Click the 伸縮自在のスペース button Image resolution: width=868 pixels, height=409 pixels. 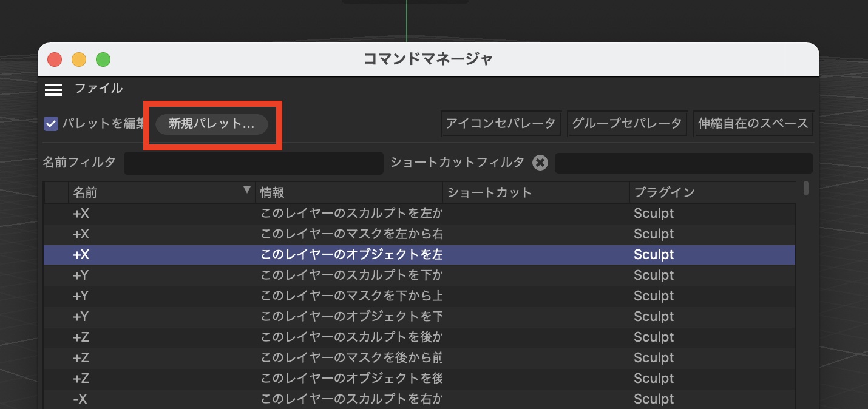click(753, 124)
